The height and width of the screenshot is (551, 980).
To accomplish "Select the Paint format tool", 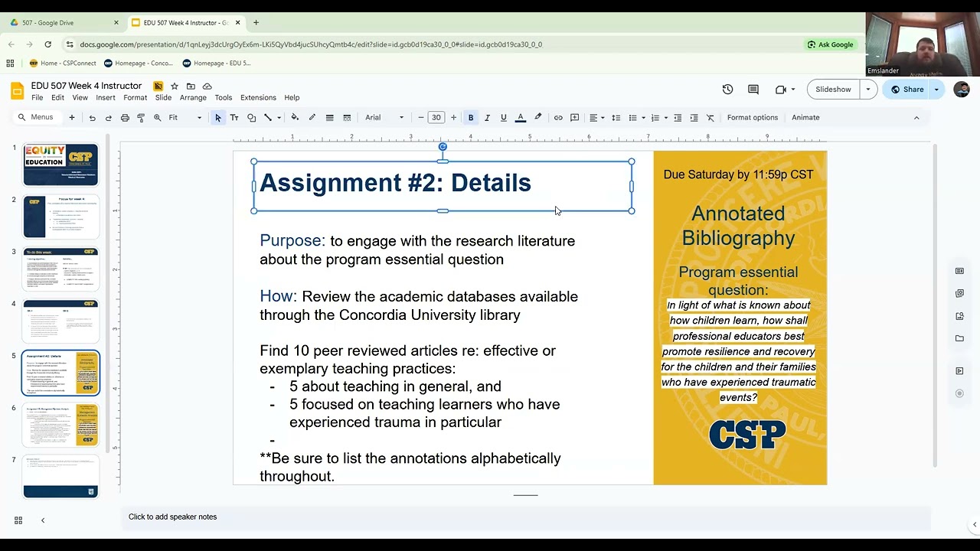I will tap(141, 118).
